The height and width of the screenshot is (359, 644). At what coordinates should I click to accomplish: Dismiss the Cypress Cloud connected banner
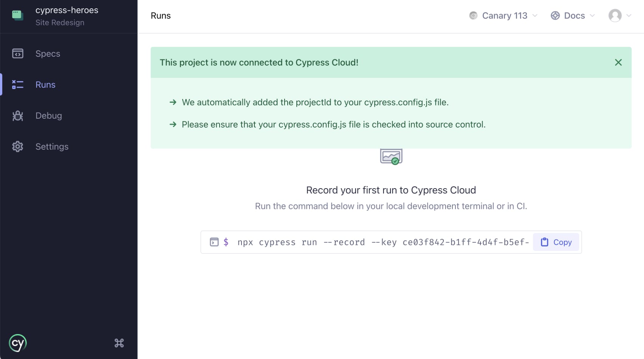point(618,62)
